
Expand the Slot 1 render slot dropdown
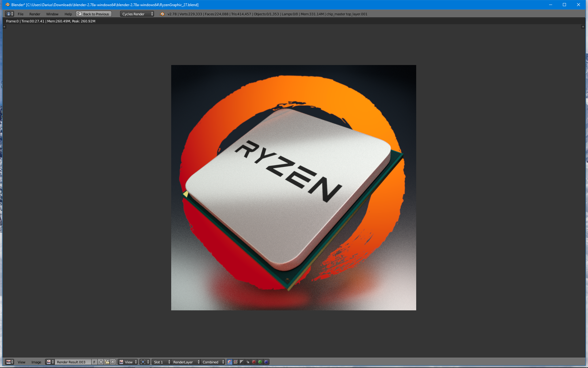point(162,362)
